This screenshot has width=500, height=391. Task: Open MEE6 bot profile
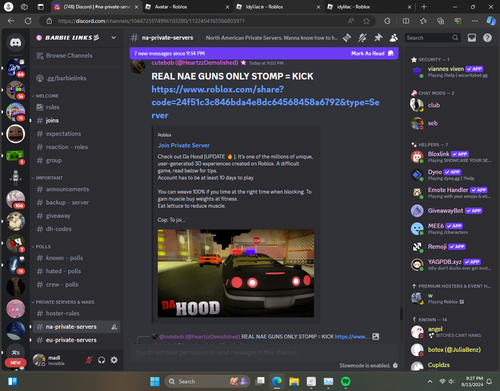pos(451,228)
